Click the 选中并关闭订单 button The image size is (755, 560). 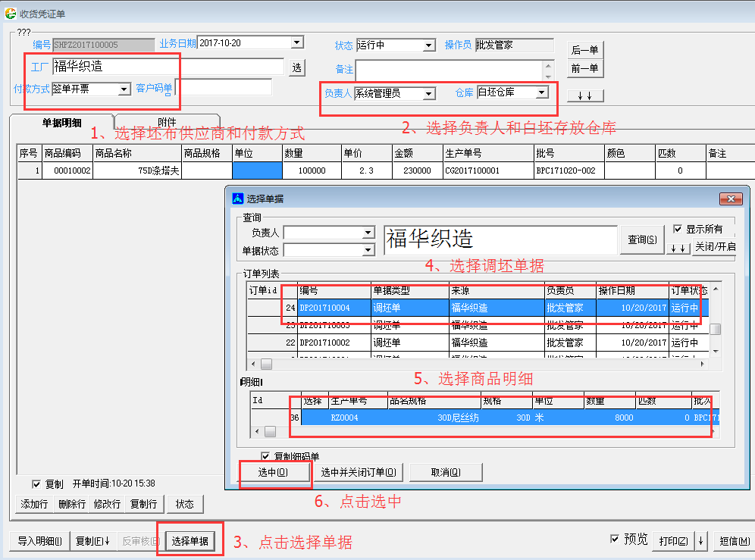(x=359, y=472)
